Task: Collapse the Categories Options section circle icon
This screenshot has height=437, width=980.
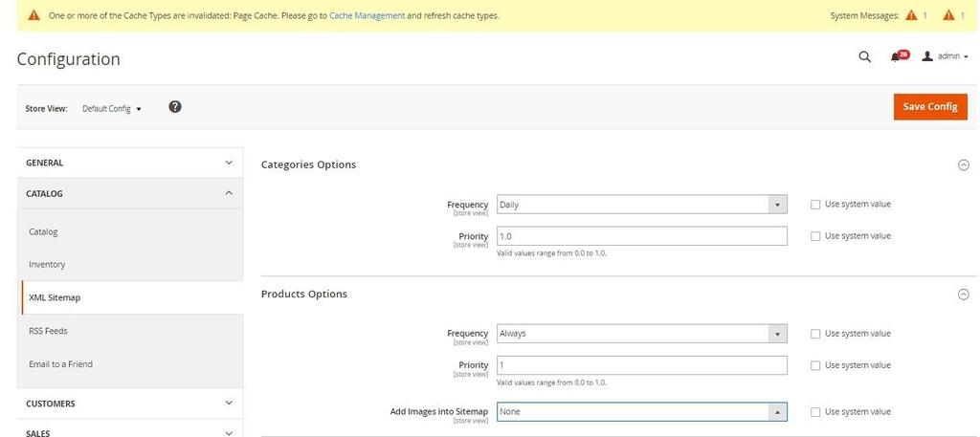Action: [963, 164]
